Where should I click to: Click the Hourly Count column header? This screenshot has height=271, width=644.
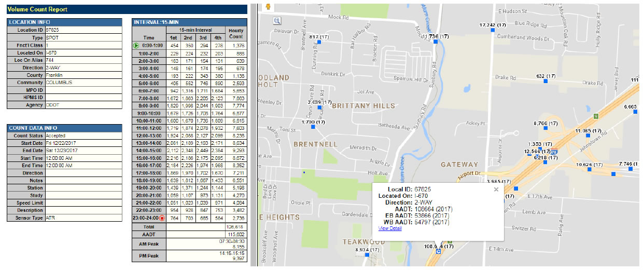(236, 34)
